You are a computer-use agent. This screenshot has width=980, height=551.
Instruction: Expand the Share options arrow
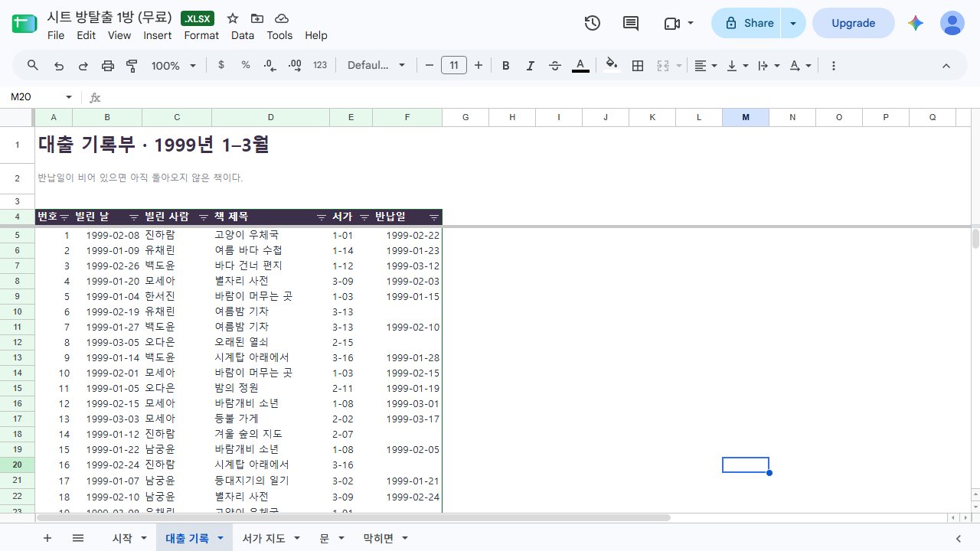tap(793, 23)
